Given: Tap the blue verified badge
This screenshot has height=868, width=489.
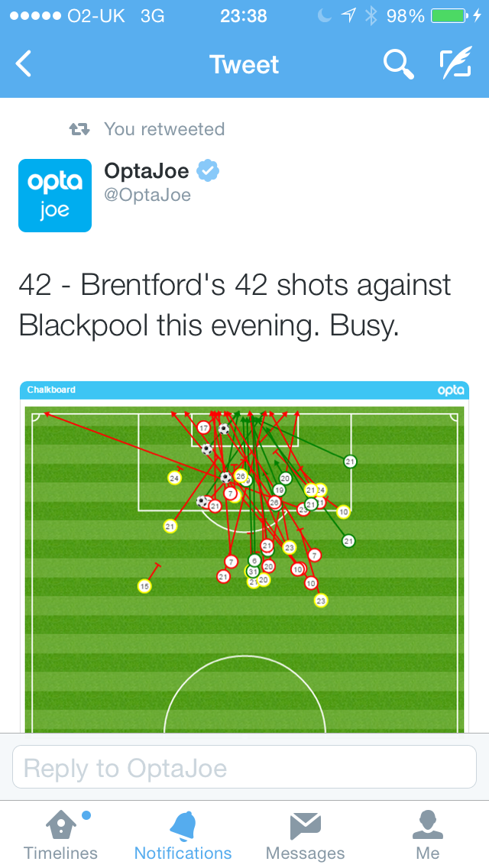Looking at the screenshot, I should (207, 171).
